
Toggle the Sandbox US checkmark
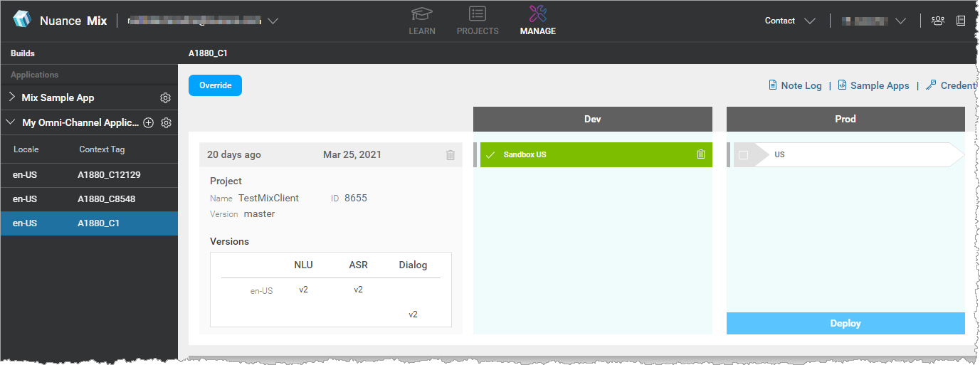point(490,155)
